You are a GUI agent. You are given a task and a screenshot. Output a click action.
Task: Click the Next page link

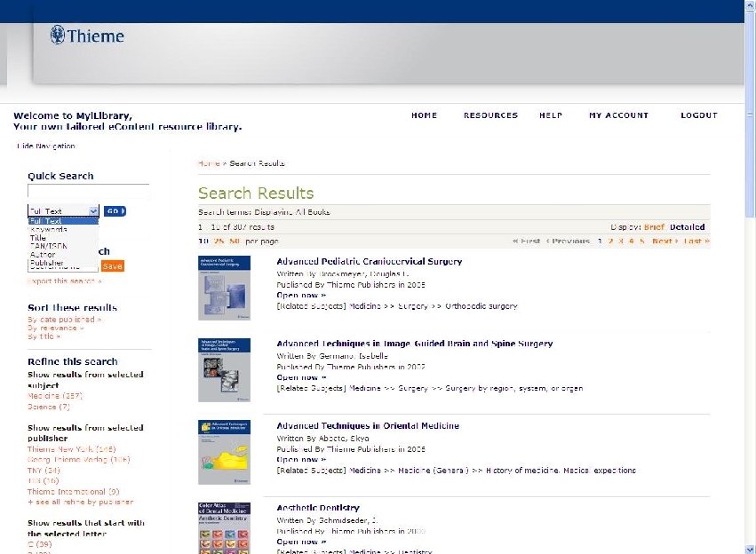[x=664, y=241]
